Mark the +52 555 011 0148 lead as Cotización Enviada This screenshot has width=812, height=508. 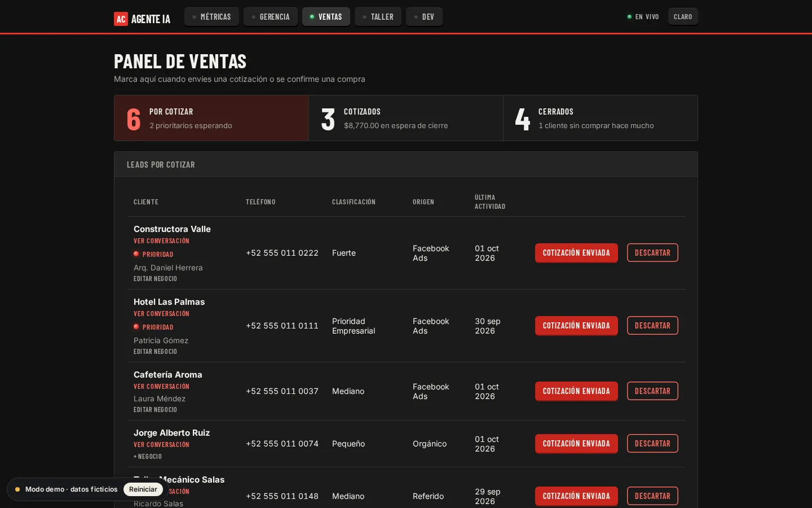coord(576,496)
